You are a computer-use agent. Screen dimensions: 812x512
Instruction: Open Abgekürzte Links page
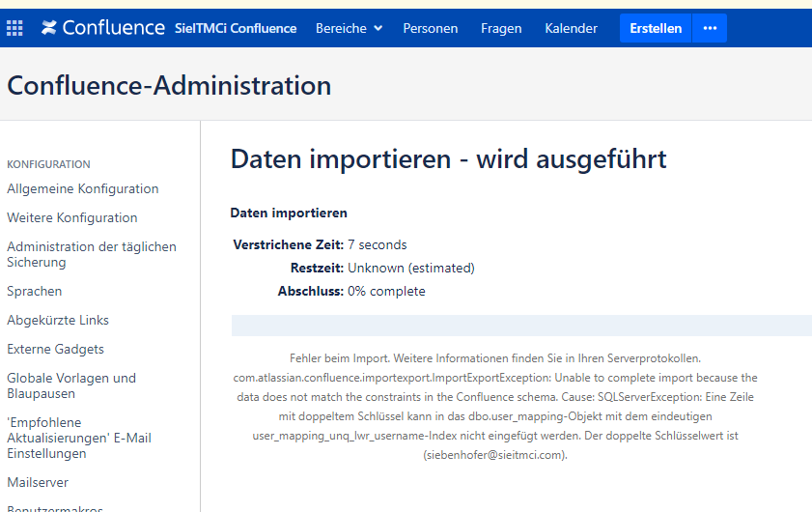click(x=58, y=321)
